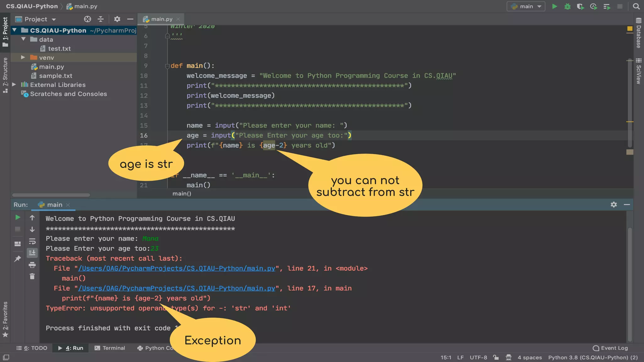Click the main.py line 17 traceback link
The height and width of the screenshot is (362, 644).
click(x=176, y=288)
